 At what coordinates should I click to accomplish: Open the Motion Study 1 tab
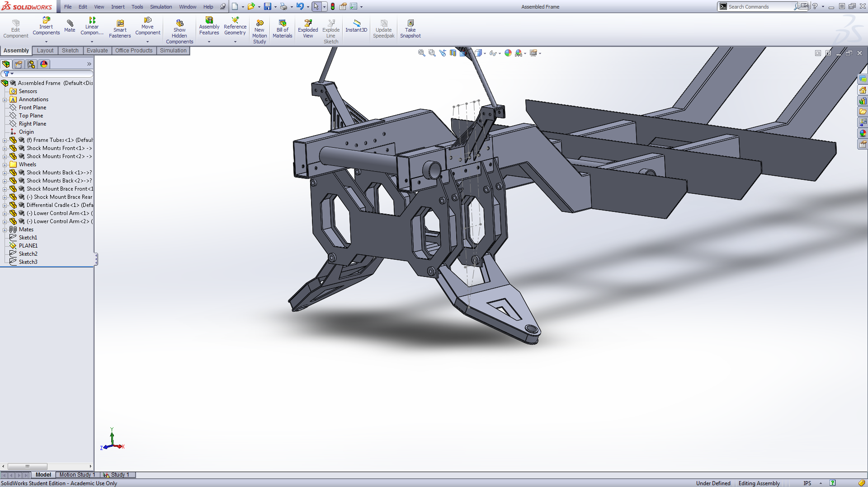[x=77, y=475]
